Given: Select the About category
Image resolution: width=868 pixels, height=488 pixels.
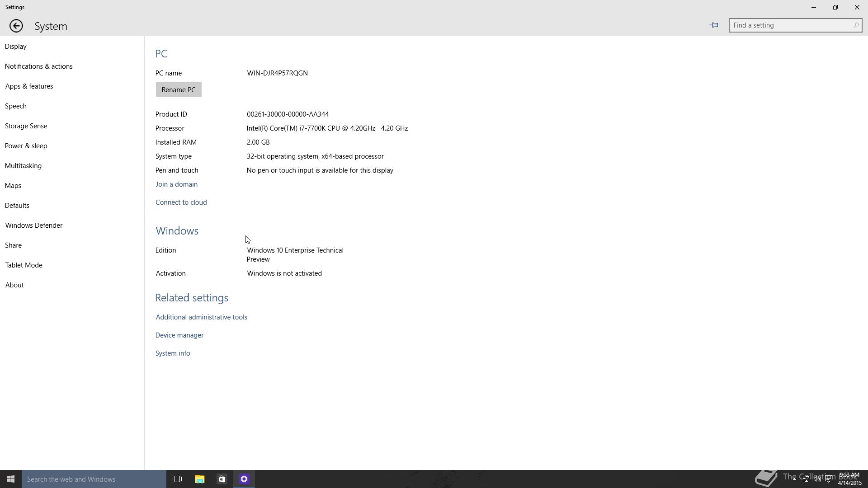Looking at the screenshot, I should (x=14, y=285).
